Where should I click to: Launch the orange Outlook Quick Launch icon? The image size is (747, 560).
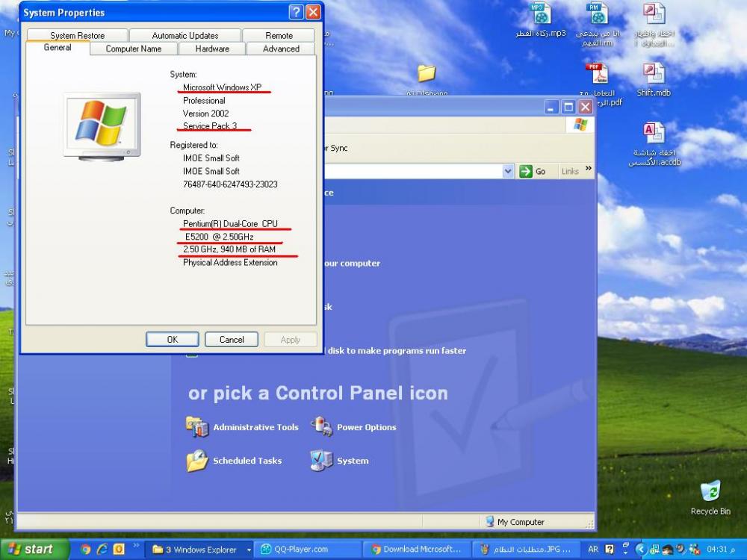[119, 550]
